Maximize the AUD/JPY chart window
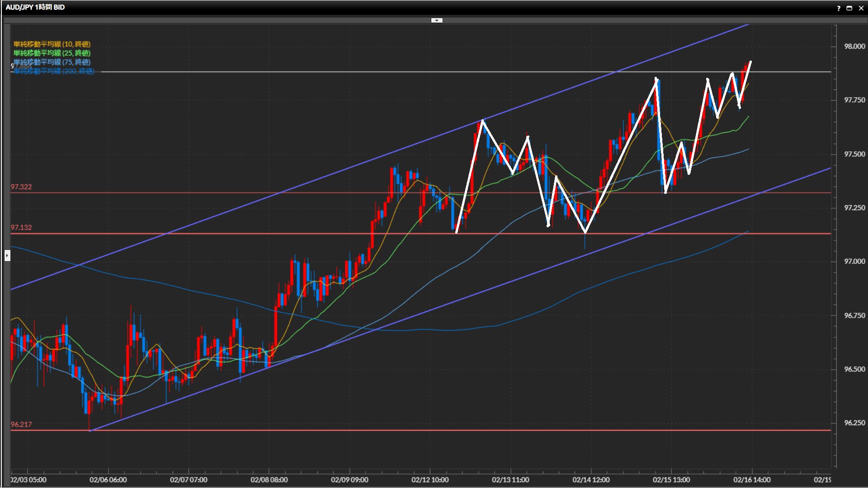This screenshot has height=488, width=868. [x=849, y=8]
